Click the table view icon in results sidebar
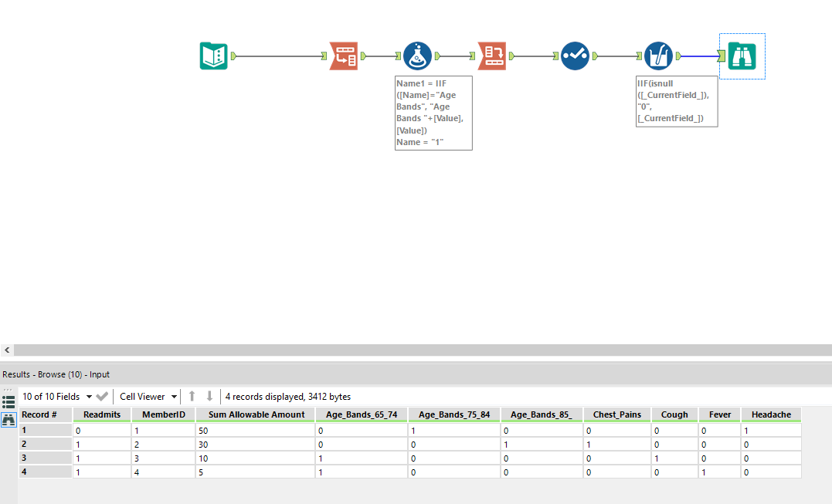Screen dimensions: 832x504 coord(8,400)
